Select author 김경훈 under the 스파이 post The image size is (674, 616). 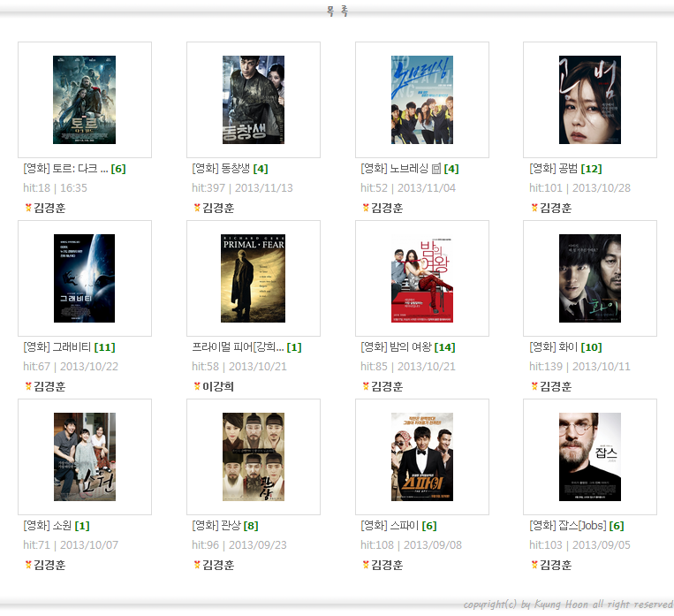pyautogui.click(x=387, y=566)
